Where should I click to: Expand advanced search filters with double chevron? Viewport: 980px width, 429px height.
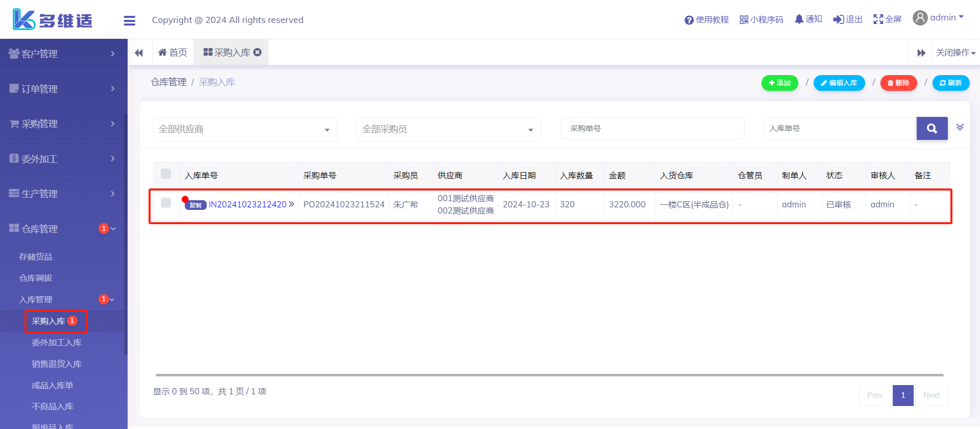960,127
